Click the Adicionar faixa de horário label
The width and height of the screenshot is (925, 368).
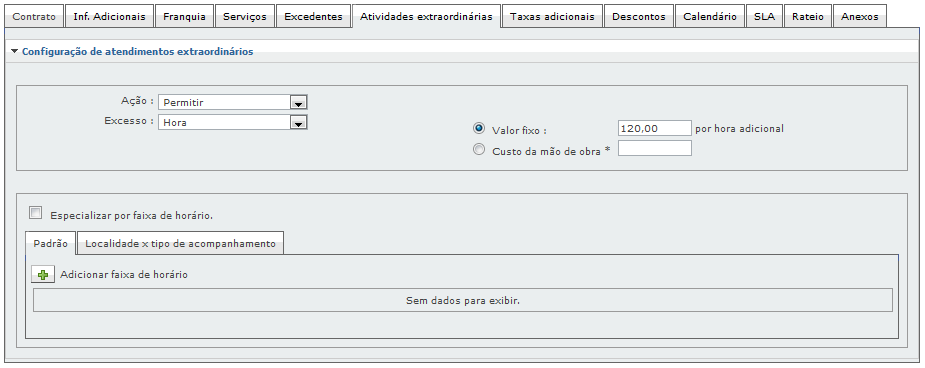click(x=124, y=275)
